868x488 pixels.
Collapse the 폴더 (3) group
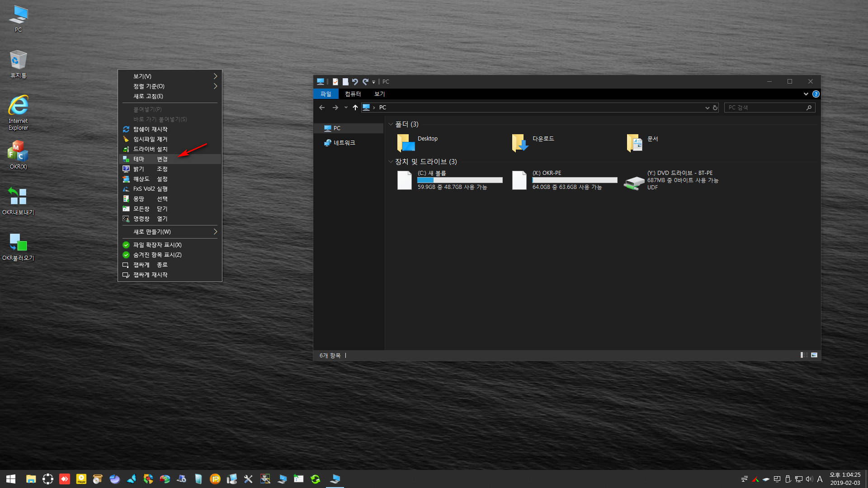coord(391,124)
